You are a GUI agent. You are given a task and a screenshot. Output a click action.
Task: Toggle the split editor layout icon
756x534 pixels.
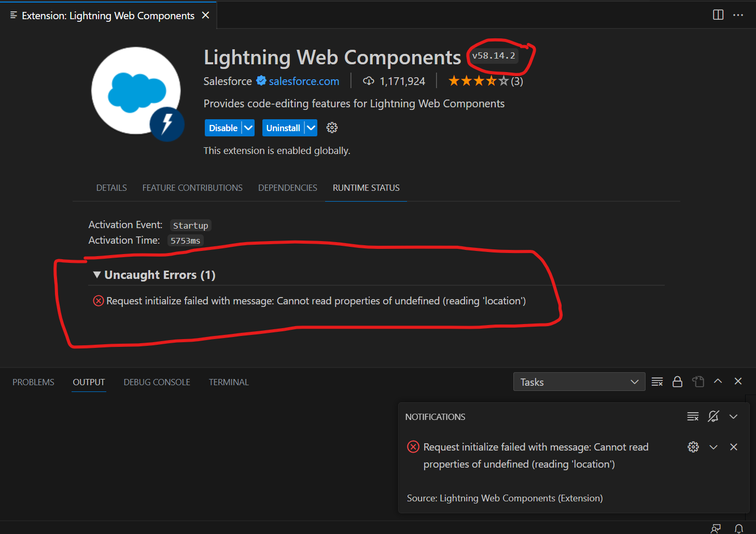[718, 15]
